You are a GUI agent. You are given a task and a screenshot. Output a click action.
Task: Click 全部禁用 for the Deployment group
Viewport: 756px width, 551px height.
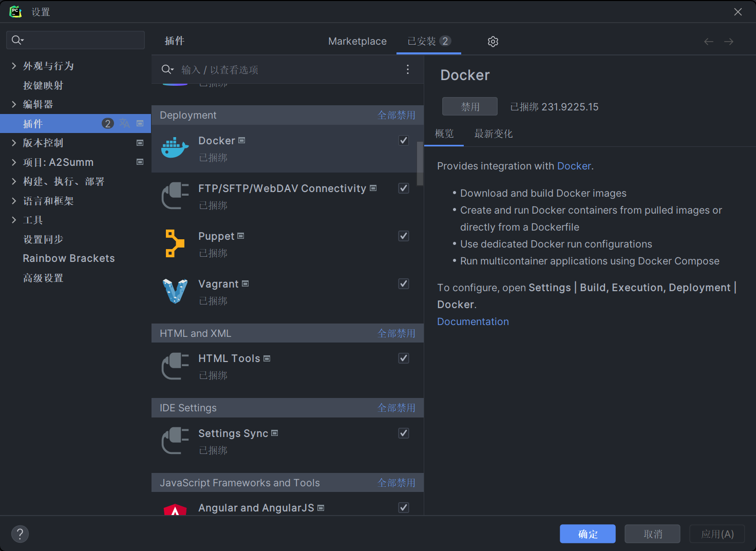click(396, 115)
